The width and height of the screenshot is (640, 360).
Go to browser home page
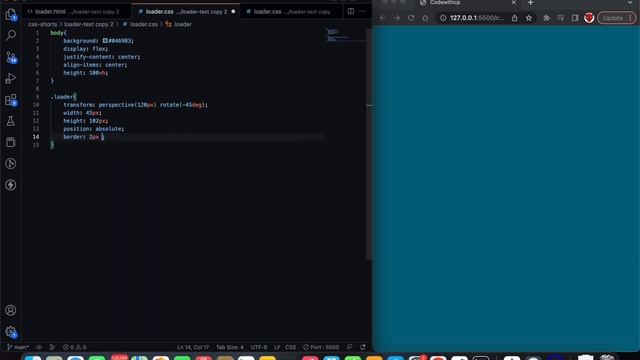425,18
